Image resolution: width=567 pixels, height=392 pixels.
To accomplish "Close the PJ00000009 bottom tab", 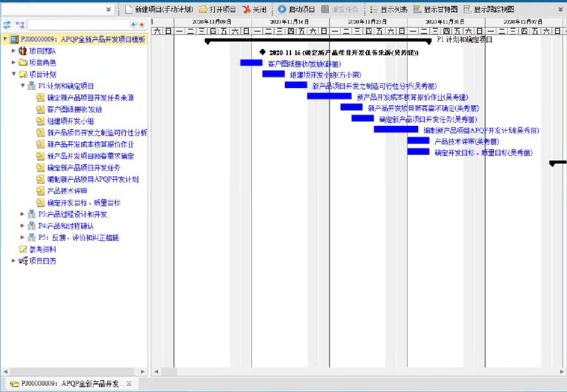I will (129, 384).
